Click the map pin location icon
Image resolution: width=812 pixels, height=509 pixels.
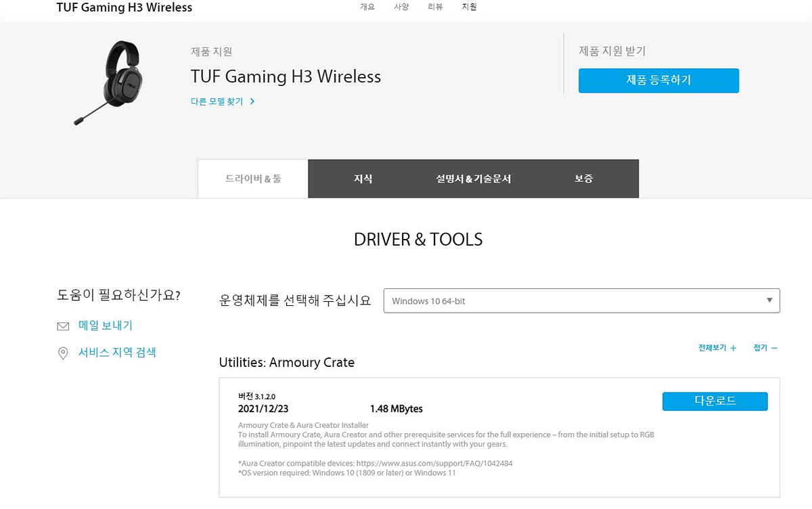[63, 353]
